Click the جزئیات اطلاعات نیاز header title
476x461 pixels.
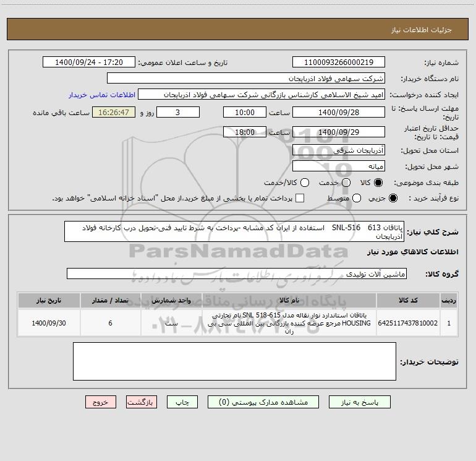(x=422, y=30)
